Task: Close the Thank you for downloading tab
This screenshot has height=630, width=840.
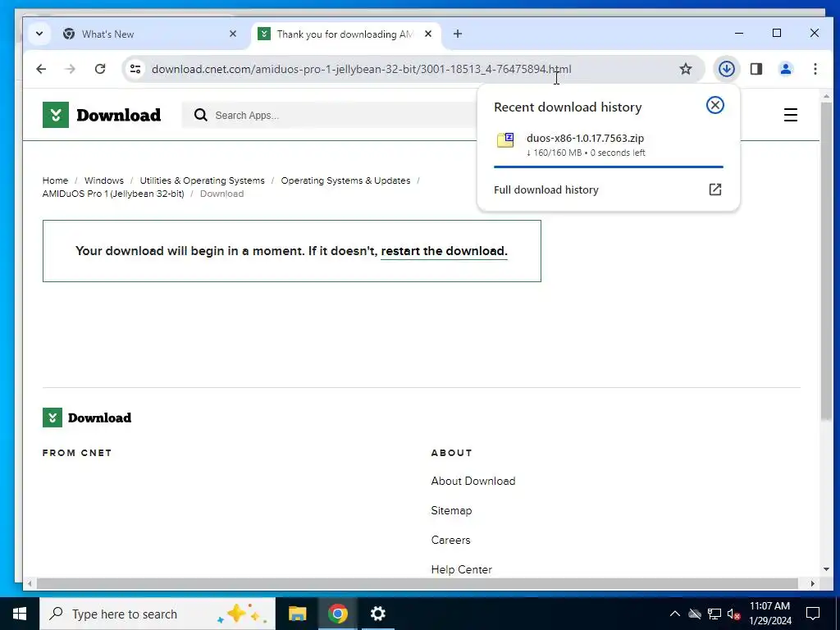Action: click(428, 34)
